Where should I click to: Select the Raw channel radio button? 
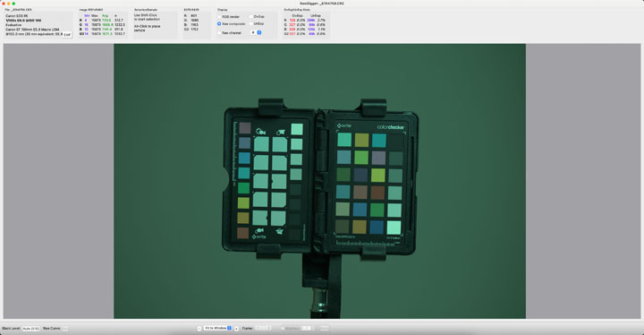219,32
